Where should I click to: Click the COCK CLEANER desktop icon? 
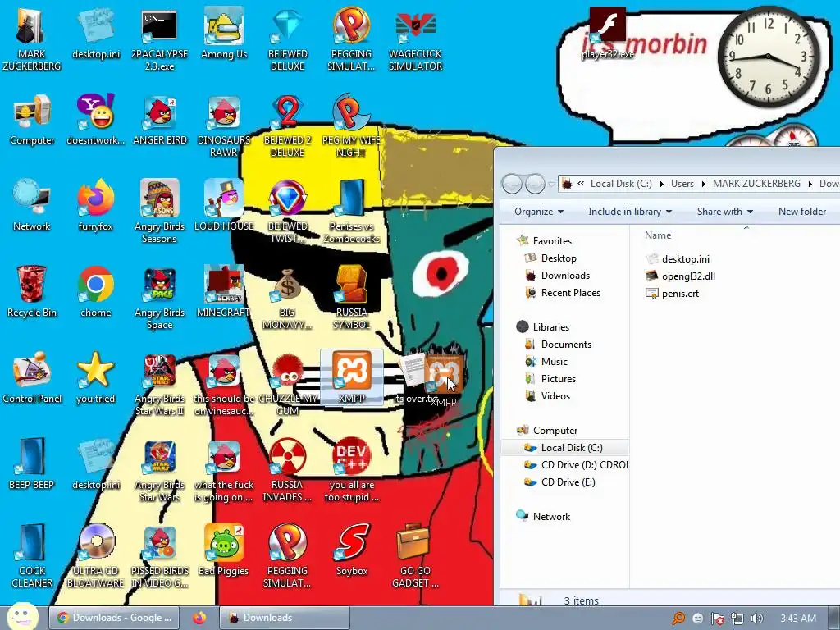(32, 557)
